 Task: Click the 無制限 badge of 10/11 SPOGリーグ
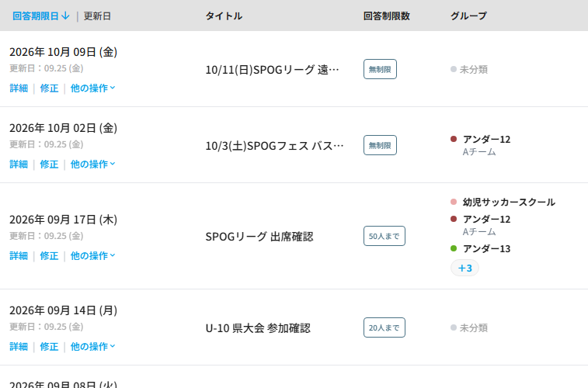coord(380,69)
